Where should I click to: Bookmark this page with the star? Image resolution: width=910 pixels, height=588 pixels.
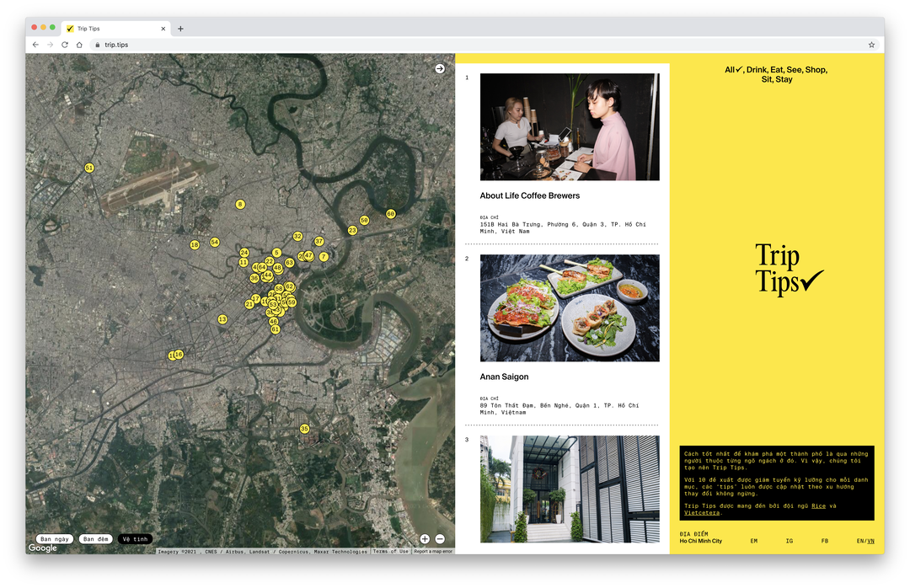point(871,45)
